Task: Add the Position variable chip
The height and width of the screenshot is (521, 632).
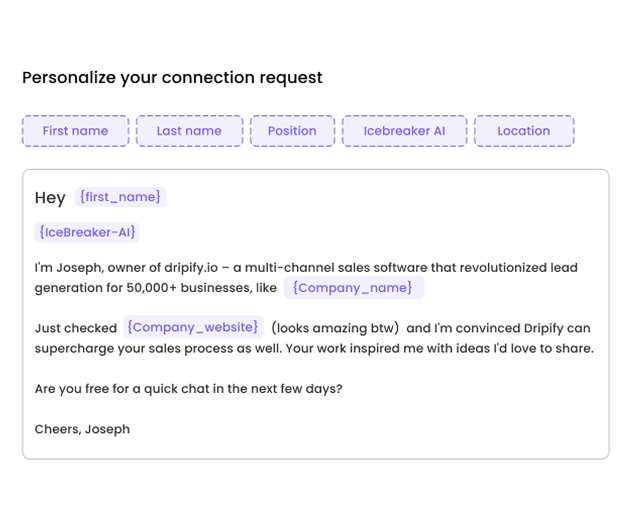Action: [292, 131]
